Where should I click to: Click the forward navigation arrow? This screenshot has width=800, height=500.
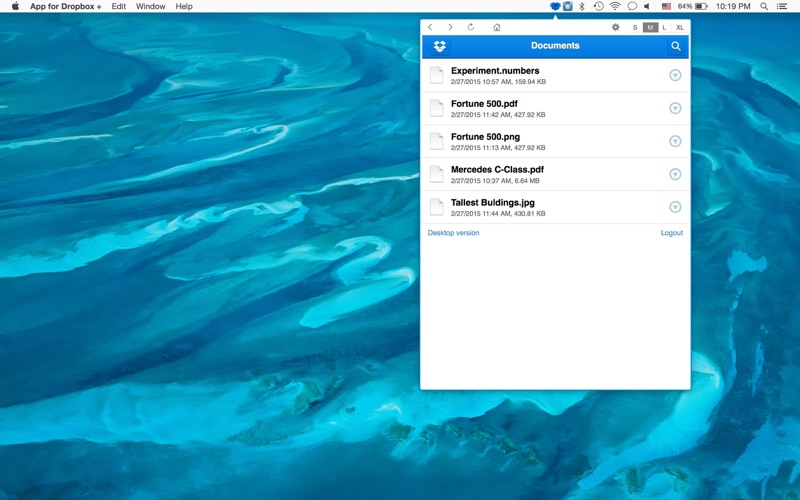(450, 28)
